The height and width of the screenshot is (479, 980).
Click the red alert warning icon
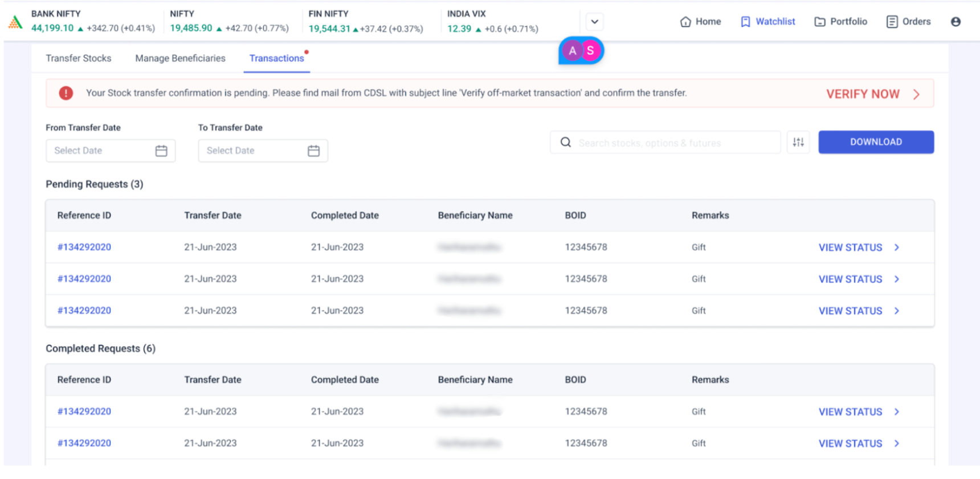point(66,93)
